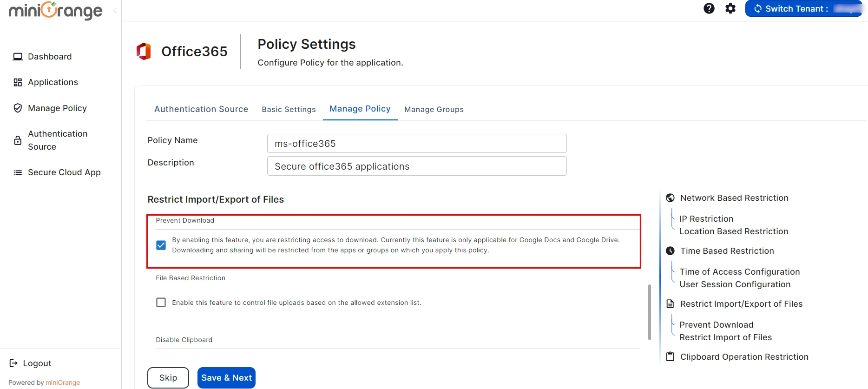Viewport: 868px width, 389px height.
Task: Collapse the sidebar using the chevron arrow
Action: pyautogui.click(x=115, y=10)
